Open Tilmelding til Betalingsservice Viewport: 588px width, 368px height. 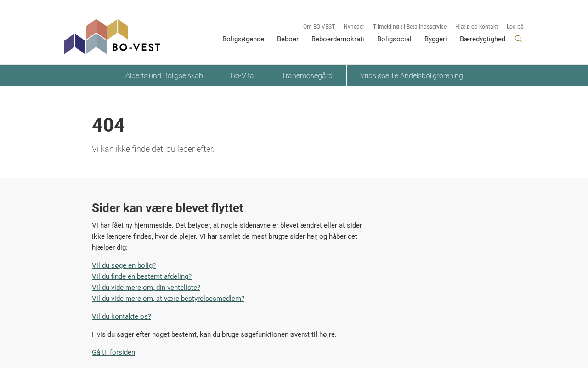[410, 27]
